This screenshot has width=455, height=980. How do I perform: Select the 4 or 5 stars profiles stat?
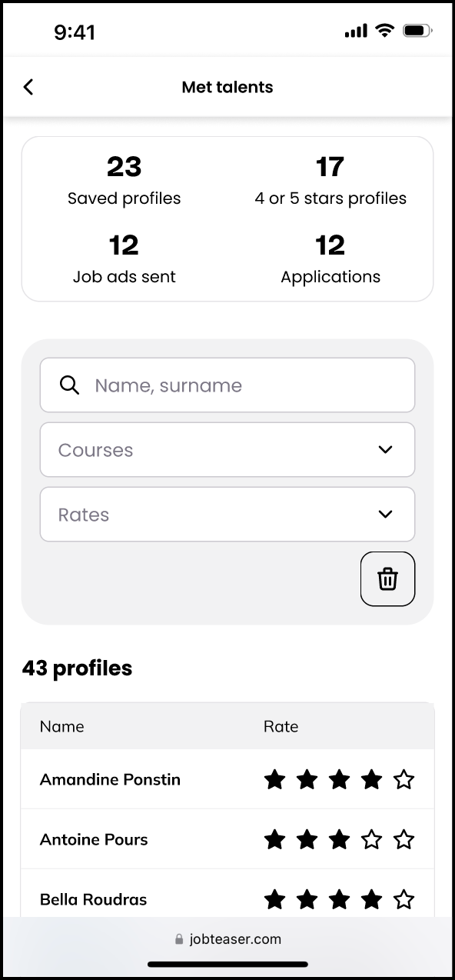[330, 180]
